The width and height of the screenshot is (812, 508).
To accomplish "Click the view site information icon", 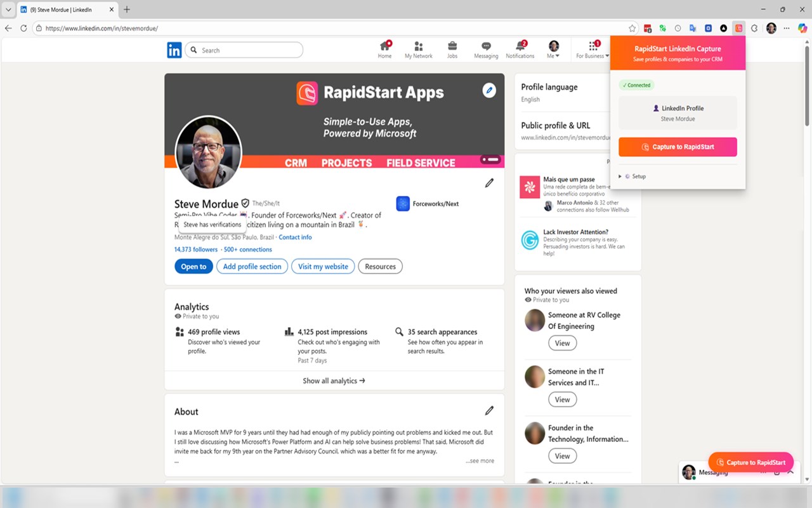I will click(39, 28).
